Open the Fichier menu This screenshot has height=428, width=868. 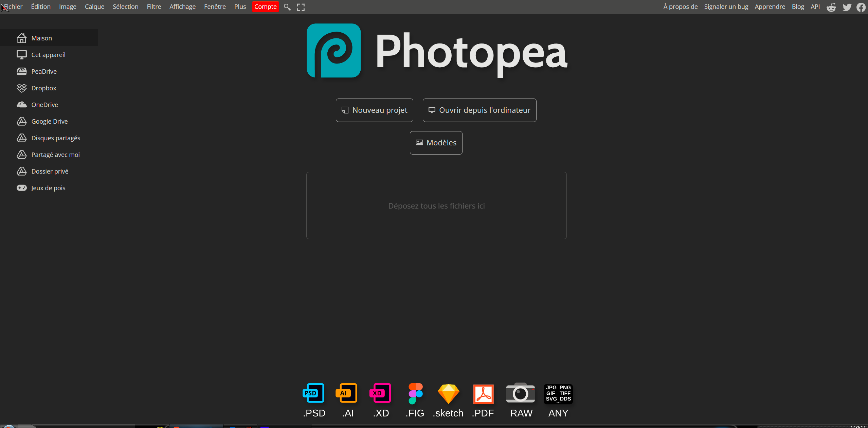[x=13, y=6]
